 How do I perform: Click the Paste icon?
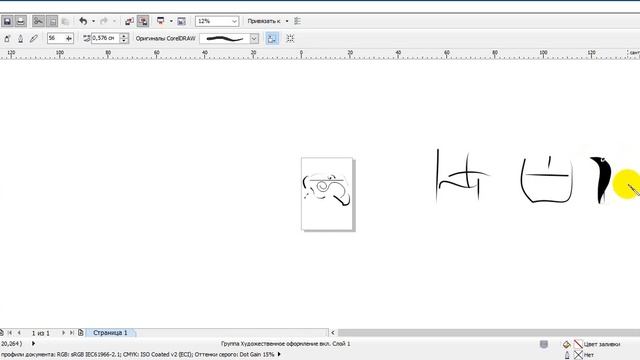click(65, 21)
